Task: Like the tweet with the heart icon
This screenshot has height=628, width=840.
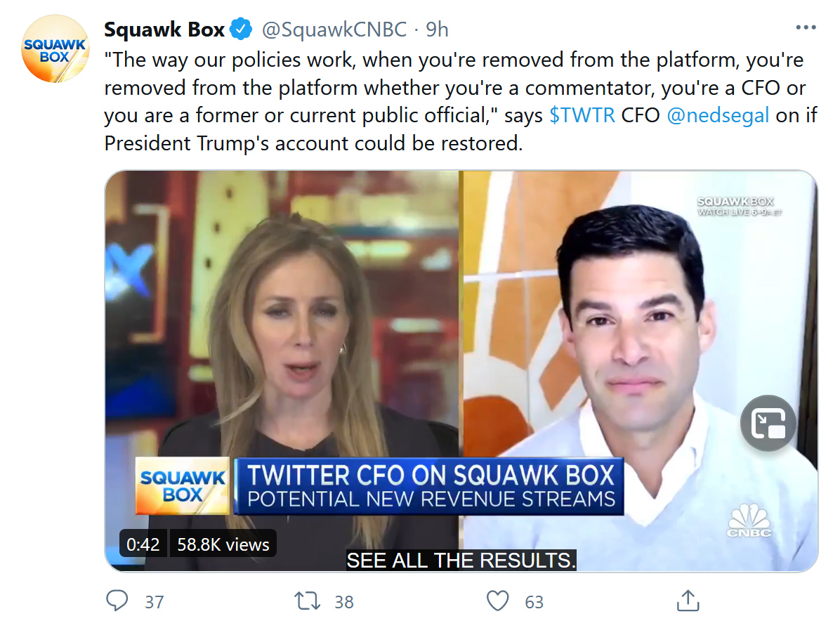Action: tap(497, 601)
